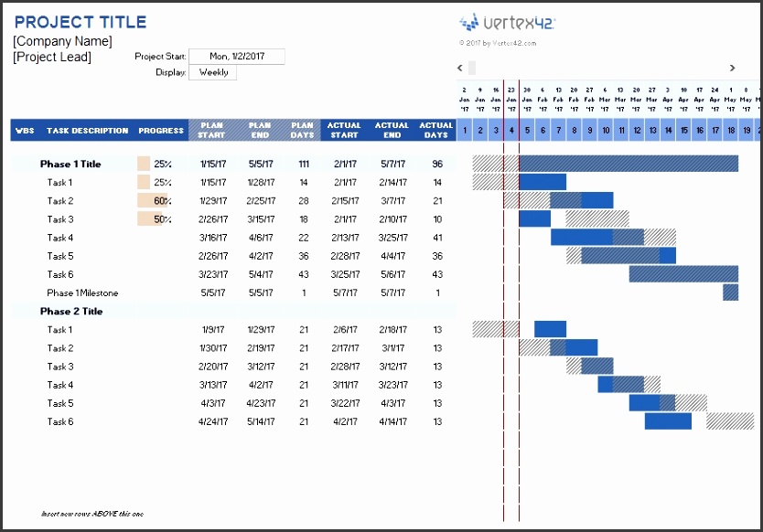Click the WBS column header
The width and height of the screenshot is (763, 532).
click(25, 131)
